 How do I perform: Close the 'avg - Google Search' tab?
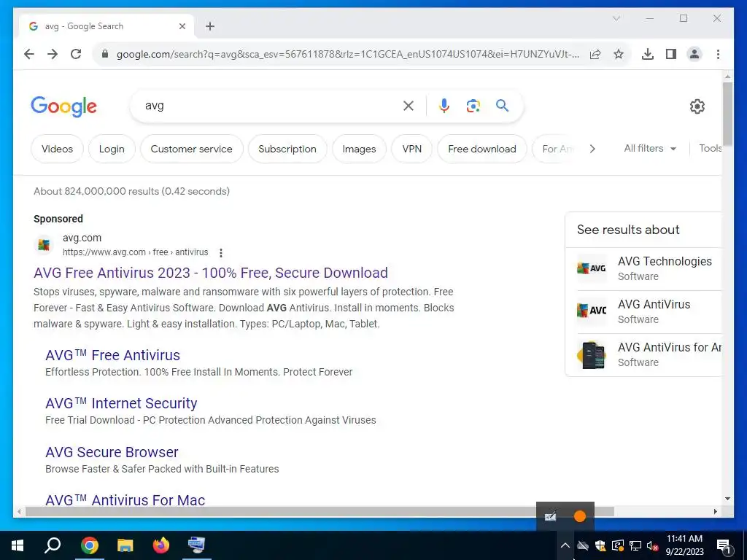[x=182, y=26]
